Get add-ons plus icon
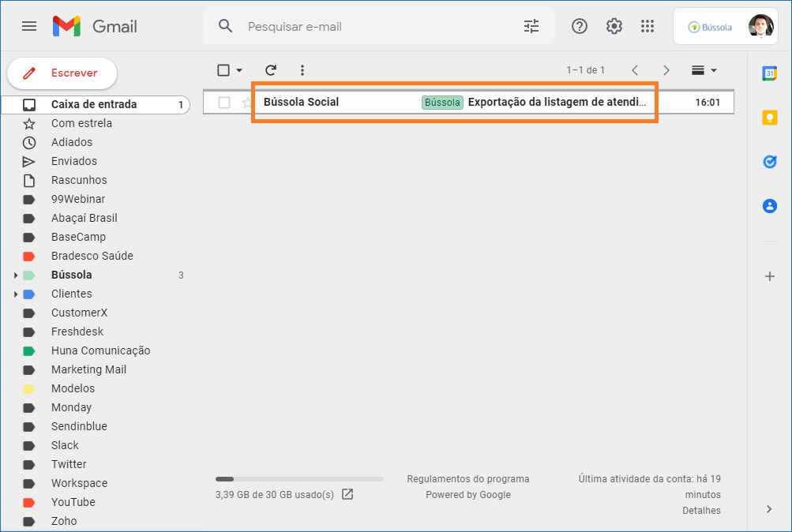Image resolution: width=792 pixels, height=532 pixels. [x=769, y=276]
